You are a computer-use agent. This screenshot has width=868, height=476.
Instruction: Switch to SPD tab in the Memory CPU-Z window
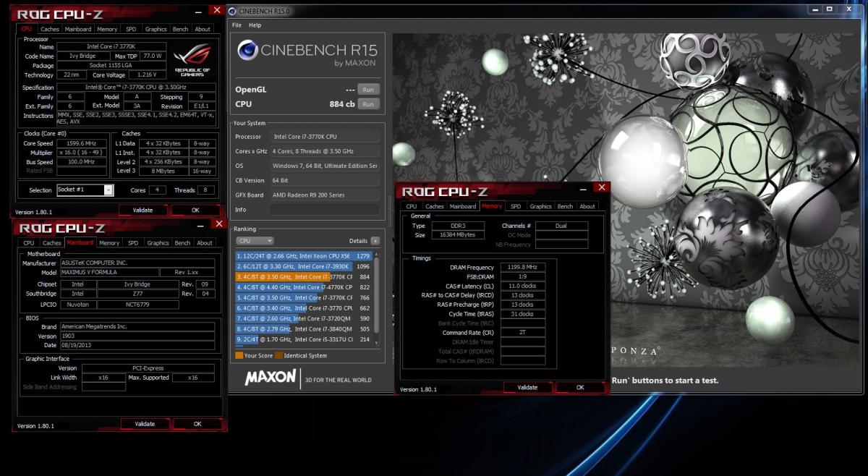point(516,206)
